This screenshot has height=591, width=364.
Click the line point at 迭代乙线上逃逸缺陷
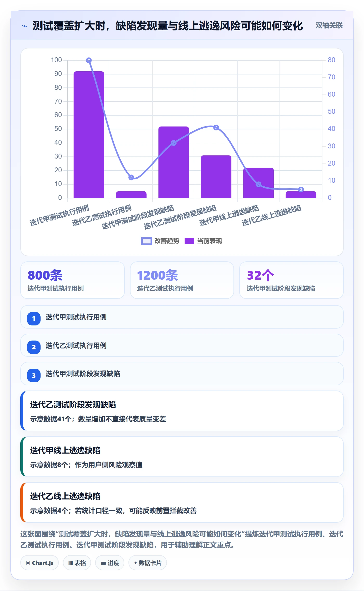[x=301, y=189]
